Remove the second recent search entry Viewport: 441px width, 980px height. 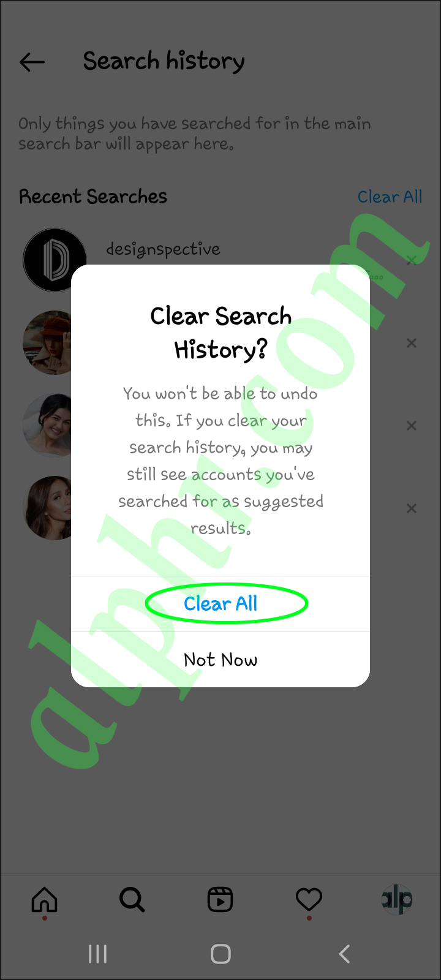(x=412, y=343)
